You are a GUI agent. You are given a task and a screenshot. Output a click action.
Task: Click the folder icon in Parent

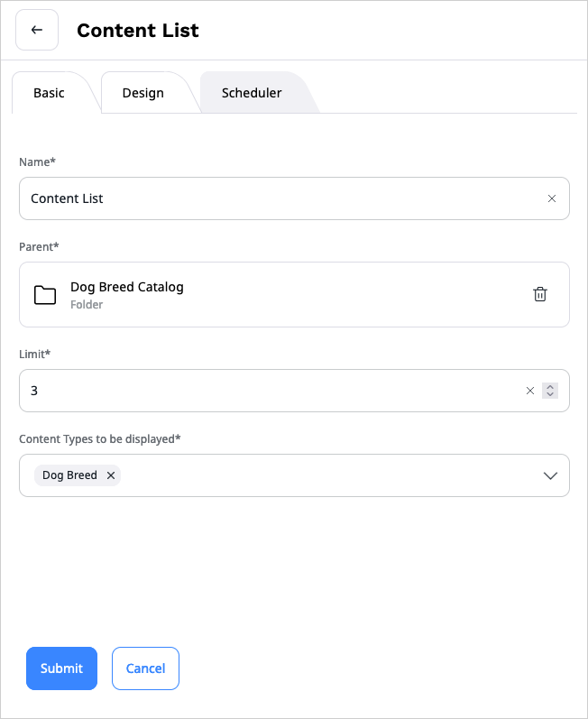click(x=45, y=295)
